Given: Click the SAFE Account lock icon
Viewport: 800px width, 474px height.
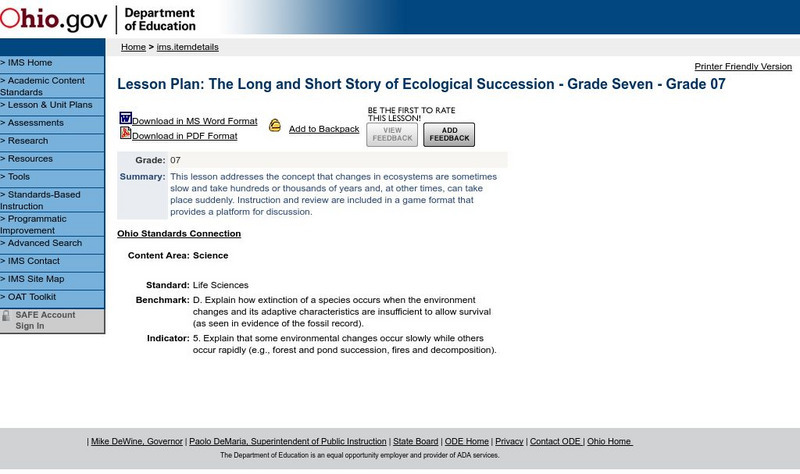Looking at the screenshot, I should click(7, 316).
